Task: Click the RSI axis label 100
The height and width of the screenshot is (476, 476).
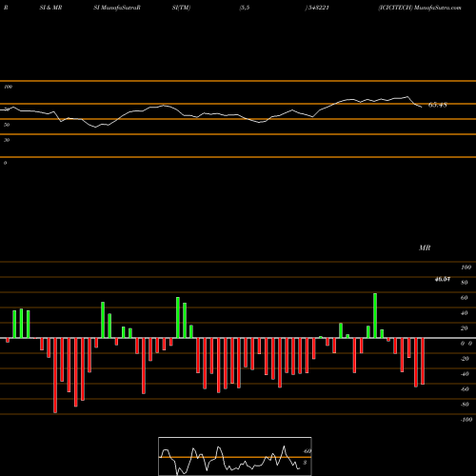Action: click(8, 87)
